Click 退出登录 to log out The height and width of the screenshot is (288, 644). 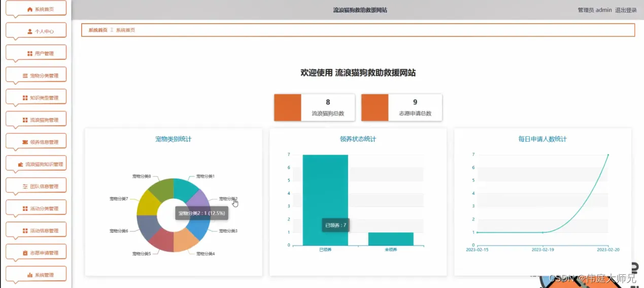(x=626, y=10)
